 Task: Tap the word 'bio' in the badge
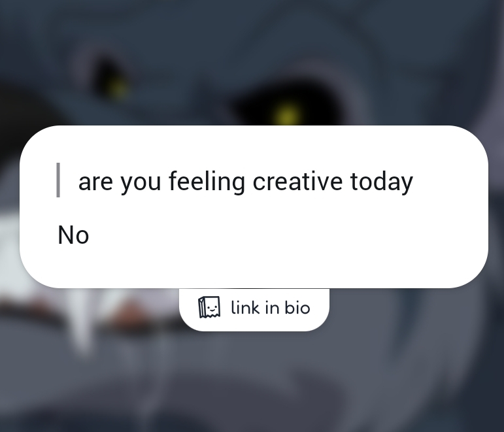(297, 308)
